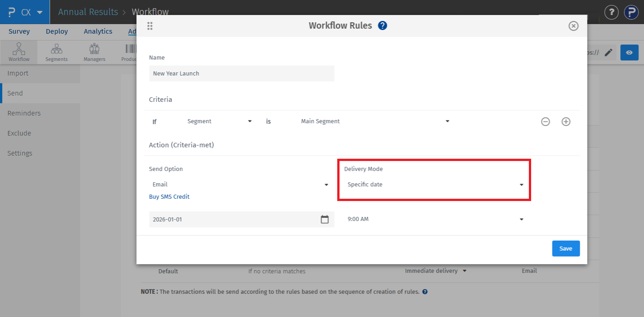Viewport: 644px width, 317px height.
Task: Remove the criteria row with the minus button
Action: pos(545,121)
